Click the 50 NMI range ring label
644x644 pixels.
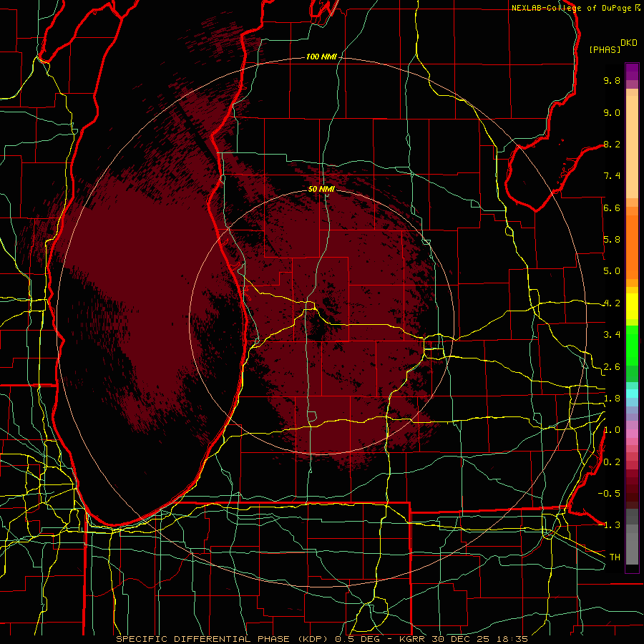pos(321,189)
